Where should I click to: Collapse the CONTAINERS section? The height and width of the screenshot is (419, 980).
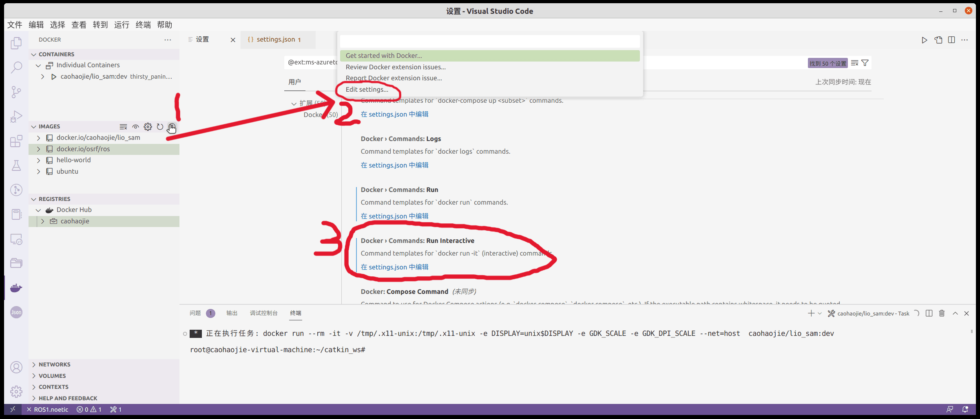pyautogui.click(x=33, y=54)
